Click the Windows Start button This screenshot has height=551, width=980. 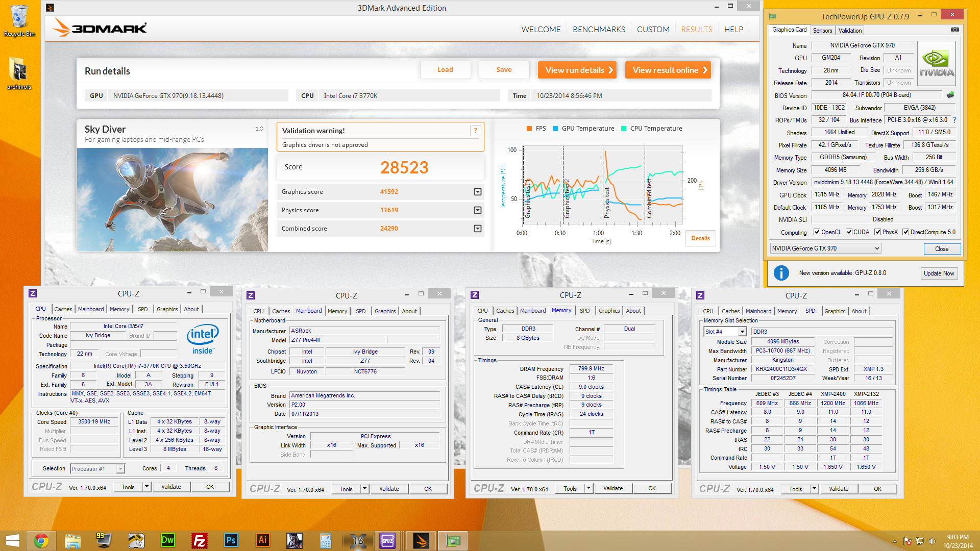click(x=12, y=541)
